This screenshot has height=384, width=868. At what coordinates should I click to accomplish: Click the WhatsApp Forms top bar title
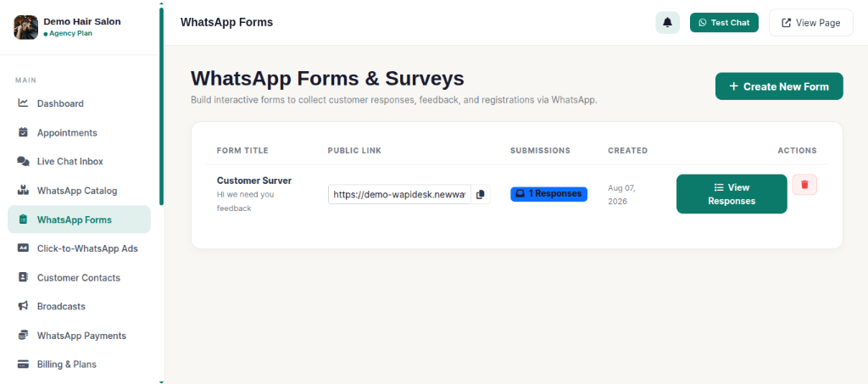click(226, 22)
